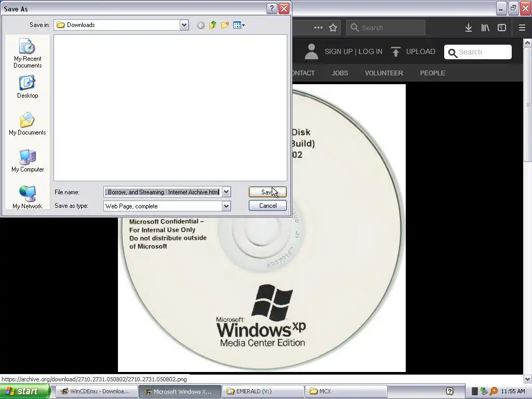This screenshot has height=399, width=532.
Task: Click the dark tray icon next to network icon
Action: click(x=475, y=392)
